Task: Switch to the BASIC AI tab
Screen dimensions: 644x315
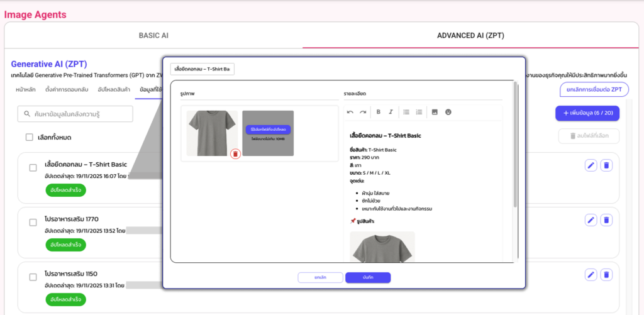Action: point(153,36)
